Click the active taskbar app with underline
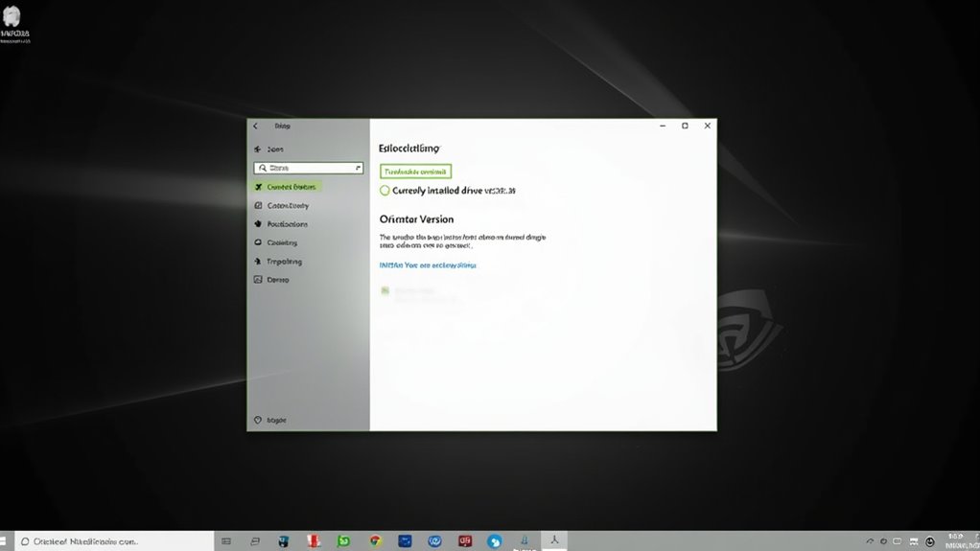The image size is (980, 551). (554, 541)
